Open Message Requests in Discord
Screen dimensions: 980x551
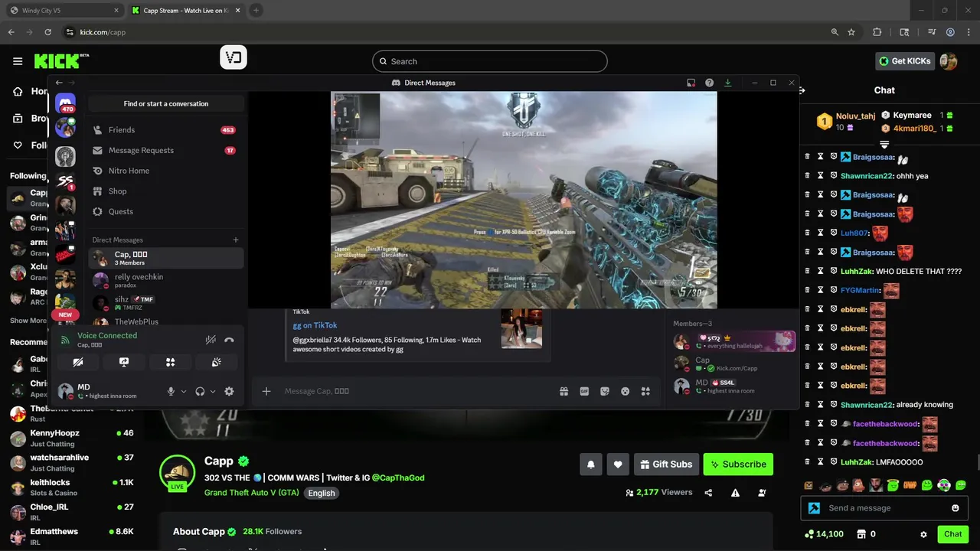click(165, 150)
